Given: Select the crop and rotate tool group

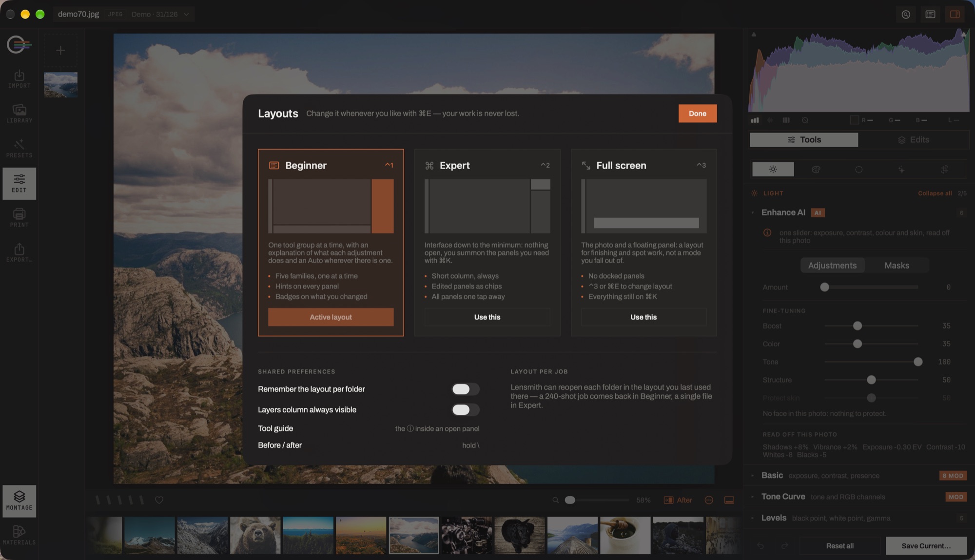Looking at the screenshot, I should tap(944, 169).
